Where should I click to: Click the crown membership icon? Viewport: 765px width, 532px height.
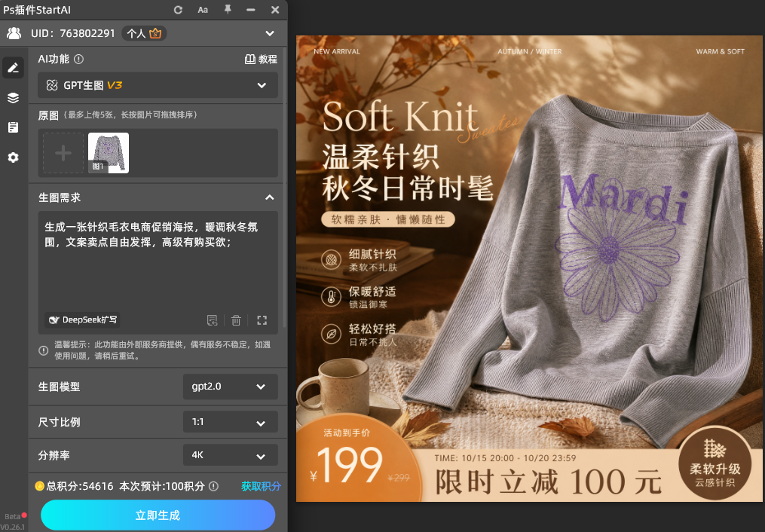click(x=155, y=33)
